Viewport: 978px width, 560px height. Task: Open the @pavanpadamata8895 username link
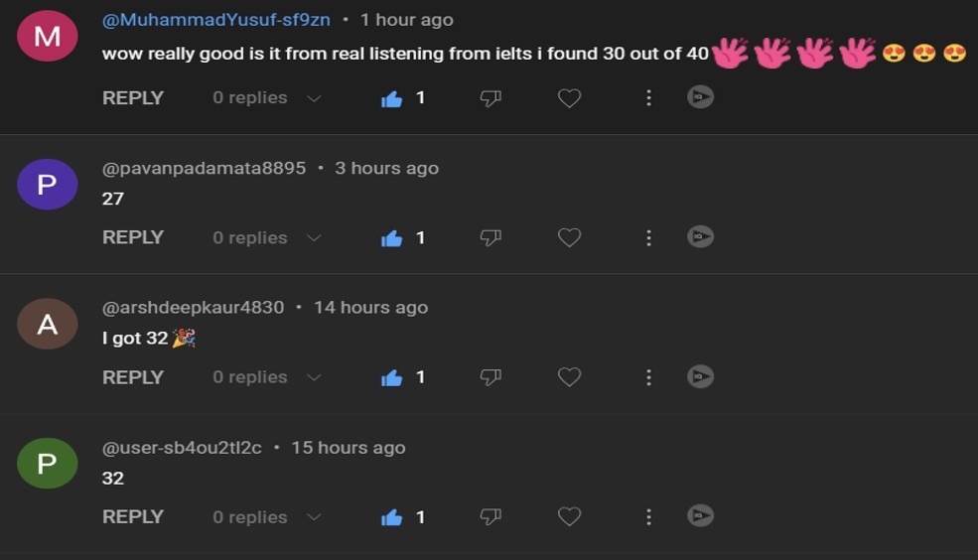tap(204, 169)
